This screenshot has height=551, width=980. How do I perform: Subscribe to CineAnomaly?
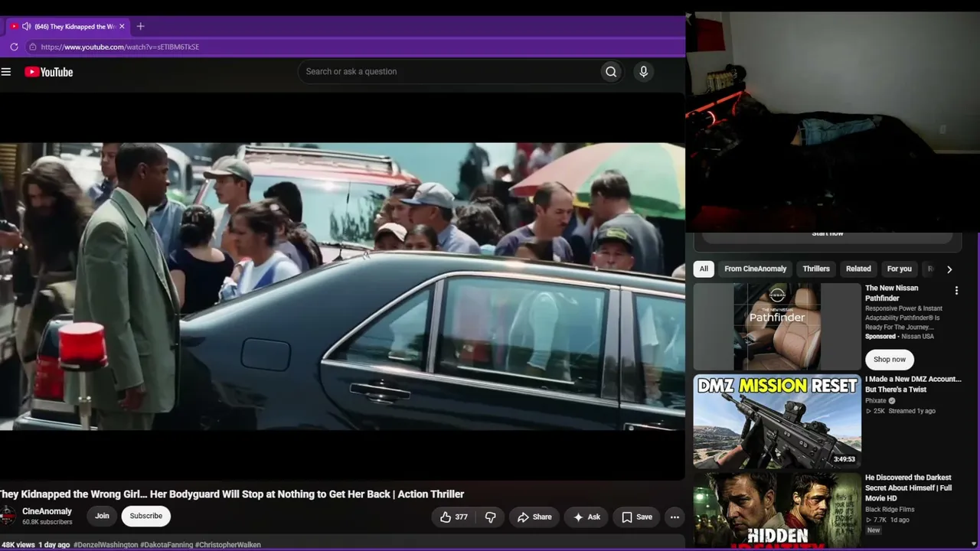[x=145, y=517]
